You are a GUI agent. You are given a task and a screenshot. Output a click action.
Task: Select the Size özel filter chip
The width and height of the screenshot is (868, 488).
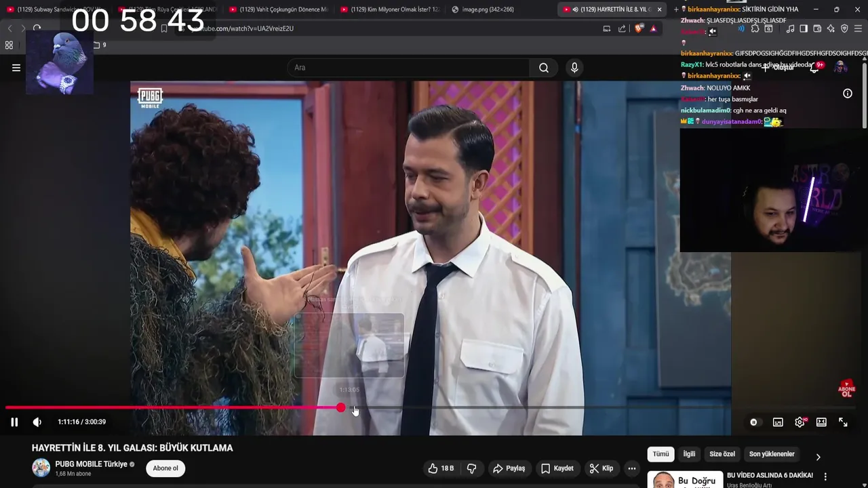click(x=722, y=454)
